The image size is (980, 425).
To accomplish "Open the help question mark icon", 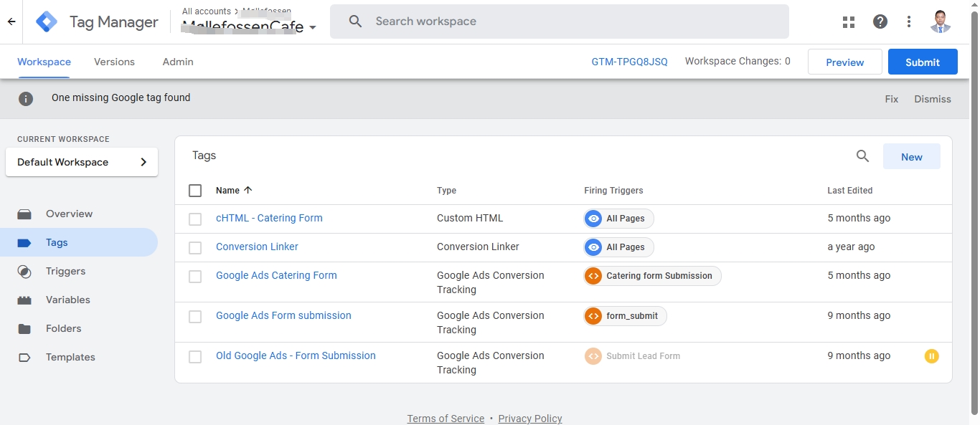I will tap(880, 22).
